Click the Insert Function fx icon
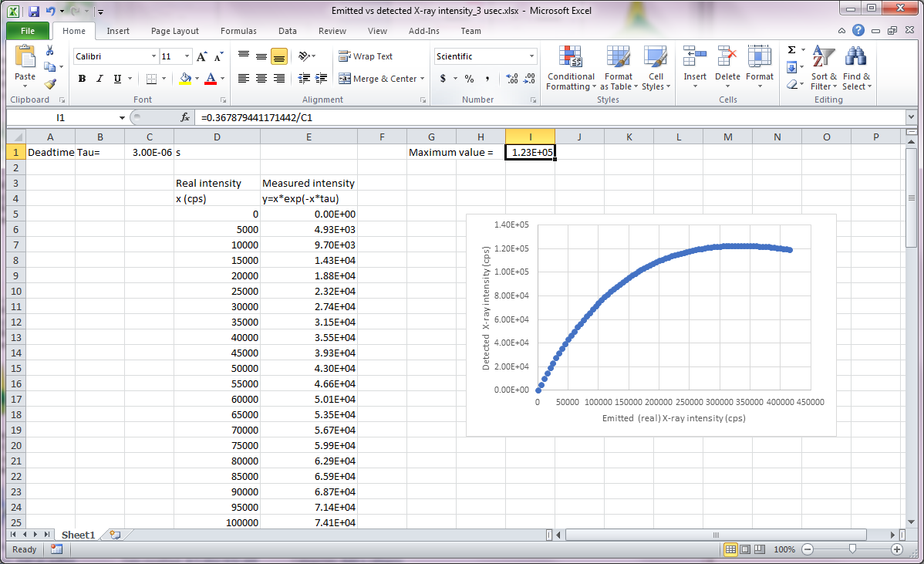924x564 pixels. pos(185,118)
